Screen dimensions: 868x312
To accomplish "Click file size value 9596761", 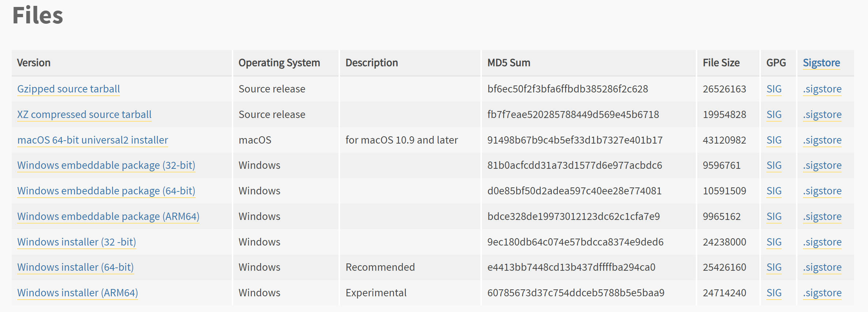I will click(x=722, y=165).
